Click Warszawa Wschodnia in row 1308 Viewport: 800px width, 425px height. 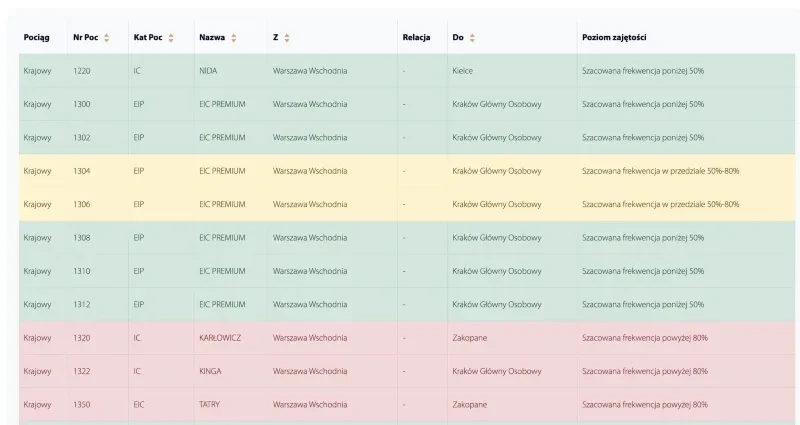coord(310,238)
